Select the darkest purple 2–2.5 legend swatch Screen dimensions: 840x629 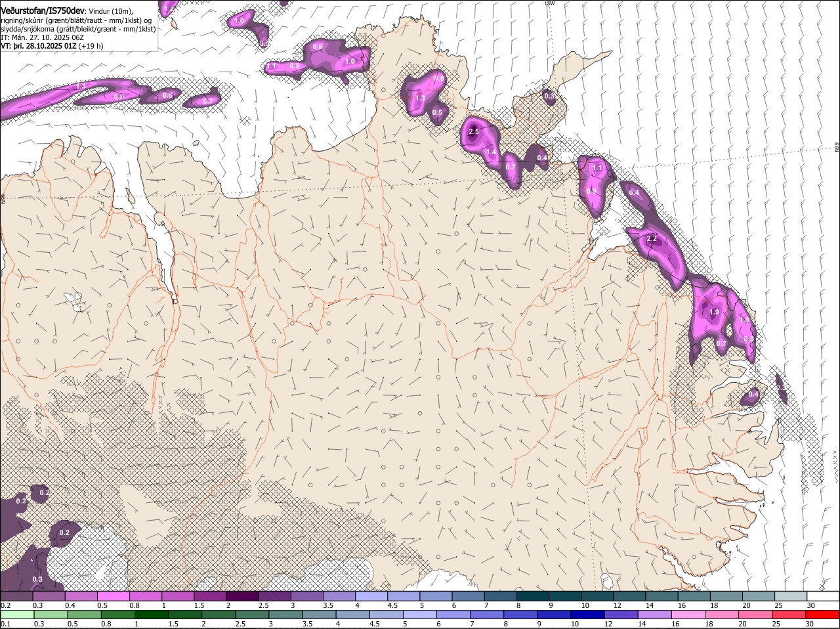[x=242, y=596]
